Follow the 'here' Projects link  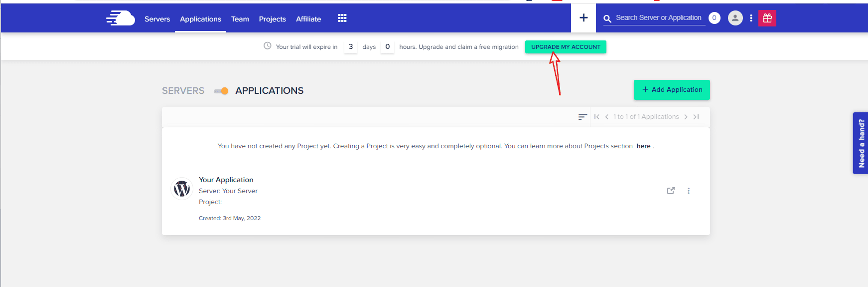643,146
